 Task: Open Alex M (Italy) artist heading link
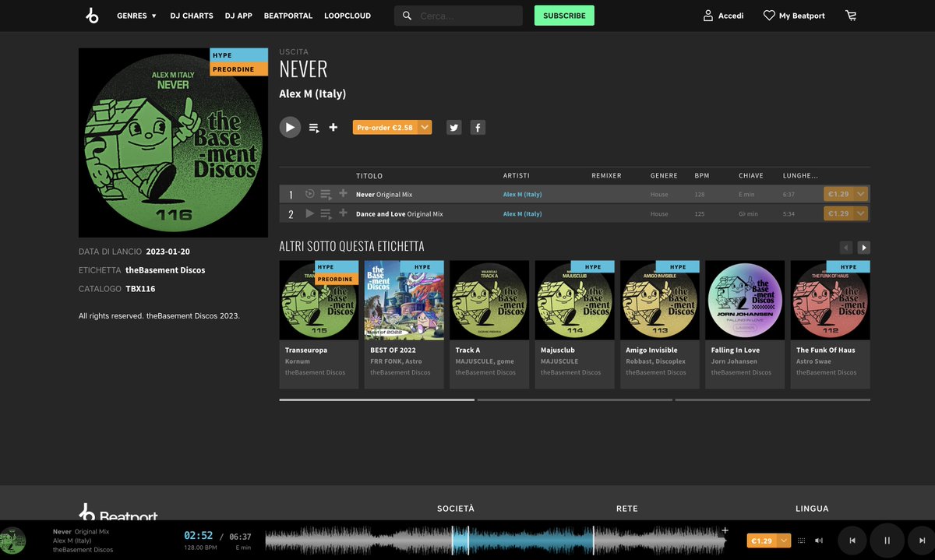[x=312, y=94]
